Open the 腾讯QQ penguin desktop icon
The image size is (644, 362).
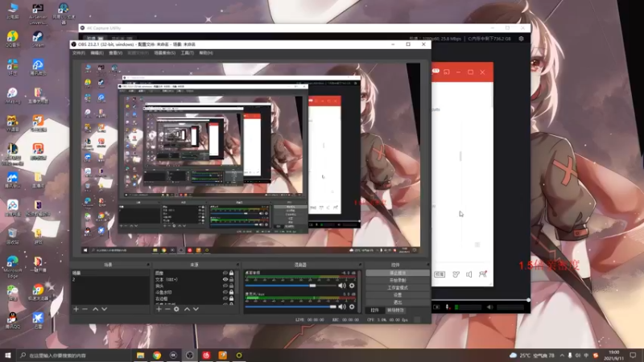[13, 320]
